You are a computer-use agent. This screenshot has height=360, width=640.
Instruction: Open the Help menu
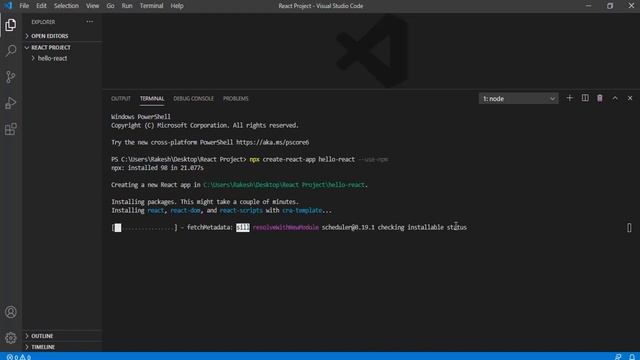[x=177, y=6]
